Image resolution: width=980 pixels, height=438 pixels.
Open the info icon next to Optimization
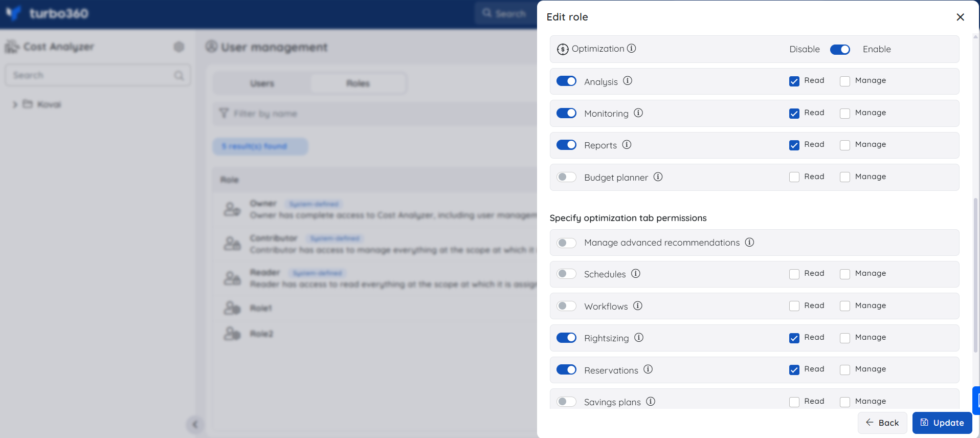632,48
